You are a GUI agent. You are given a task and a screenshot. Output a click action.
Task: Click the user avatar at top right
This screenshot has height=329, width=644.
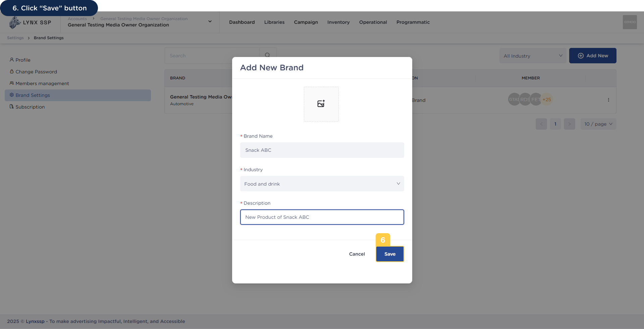[630, 22]
